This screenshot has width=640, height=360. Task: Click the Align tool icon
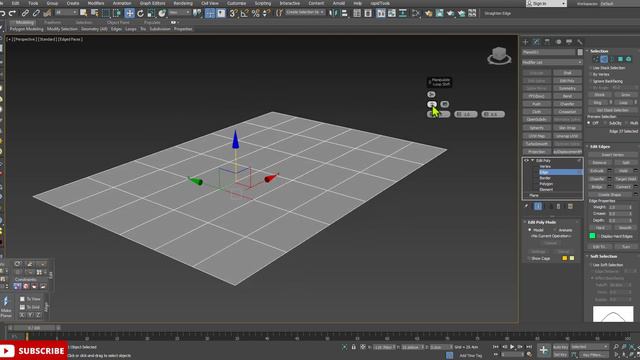[344, 13]
